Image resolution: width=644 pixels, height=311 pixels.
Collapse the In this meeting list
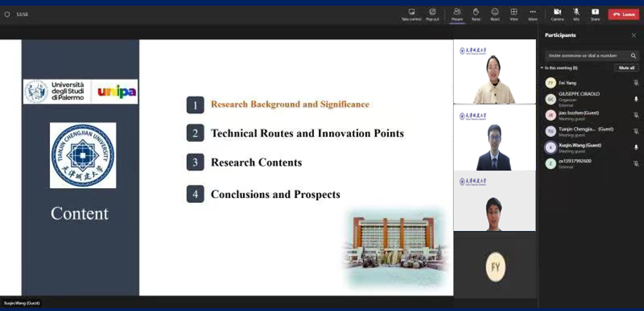click(x=542, y=68)
